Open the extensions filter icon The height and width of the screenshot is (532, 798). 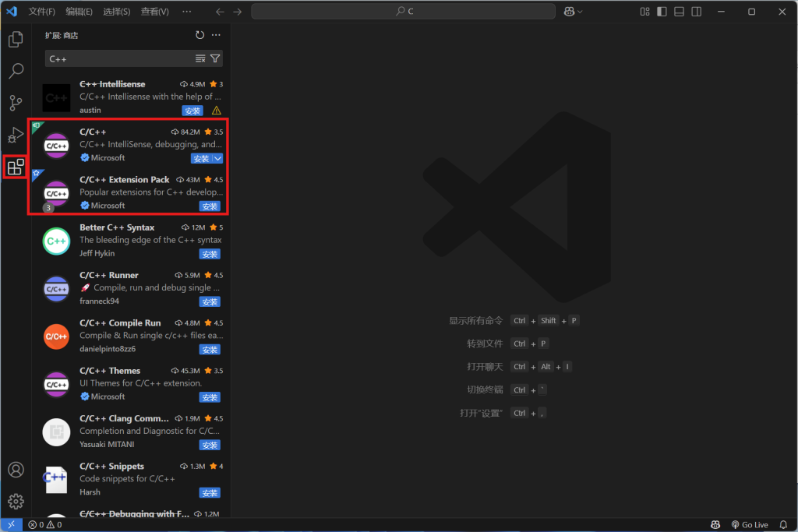(215, 59)
